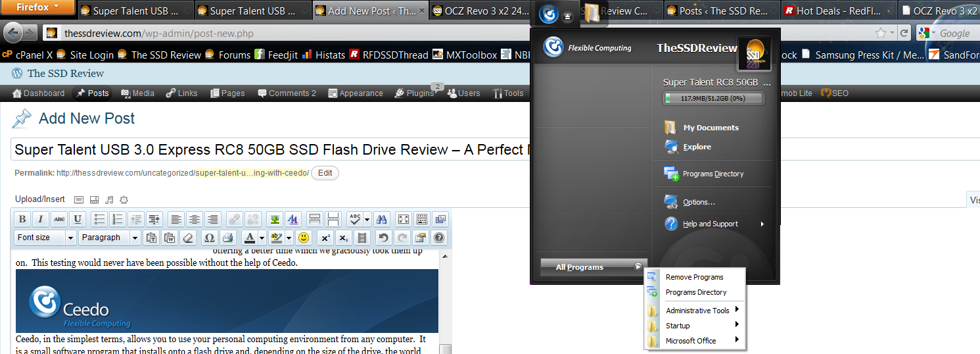Open the Comments 2 admin menu
980x354 pixels.
point(287,93)
